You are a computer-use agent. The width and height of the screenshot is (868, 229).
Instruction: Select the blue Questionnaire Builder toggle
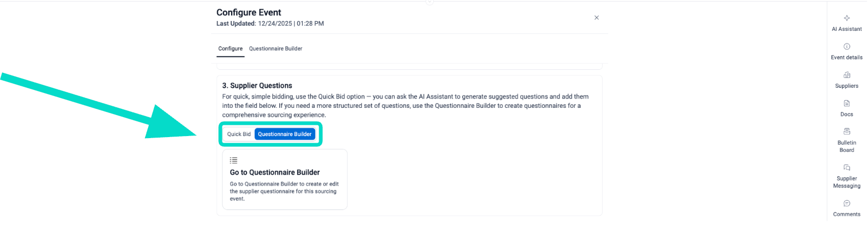tap(284, 134)
